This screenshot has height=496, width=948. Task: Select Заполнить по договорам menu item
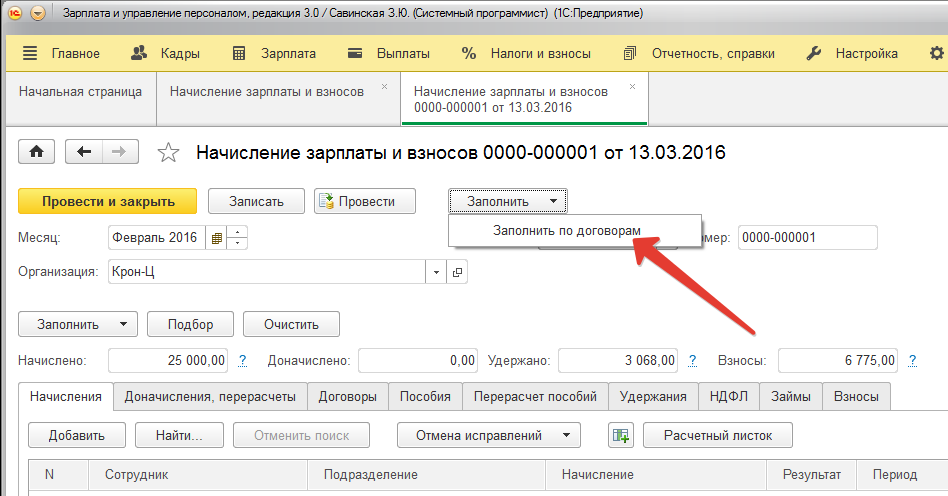click(567, 230)
